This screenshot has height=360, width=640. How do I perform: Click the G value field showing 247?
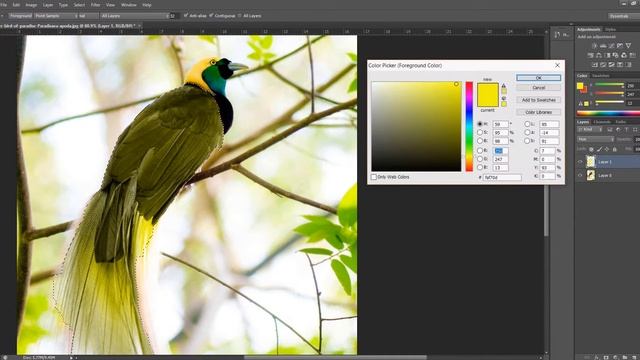pyautogui.click(x=500, y=159)
